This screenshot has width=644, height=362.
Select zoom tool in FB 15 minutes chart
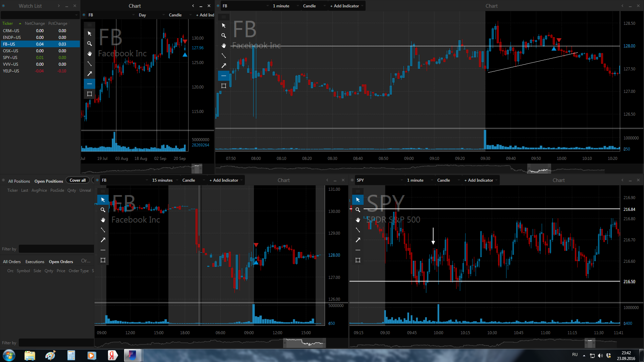(x=103, y=210)
